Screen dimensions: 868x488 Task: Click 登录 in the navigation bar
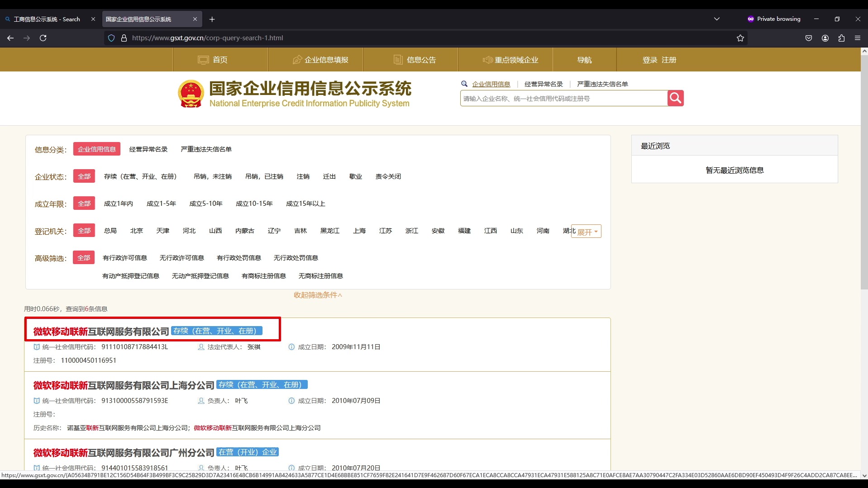point(650,60)
